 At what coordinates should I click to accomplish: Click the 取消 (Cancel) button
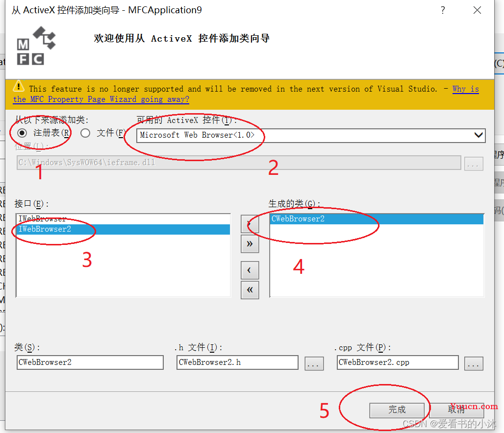point(456,410)
